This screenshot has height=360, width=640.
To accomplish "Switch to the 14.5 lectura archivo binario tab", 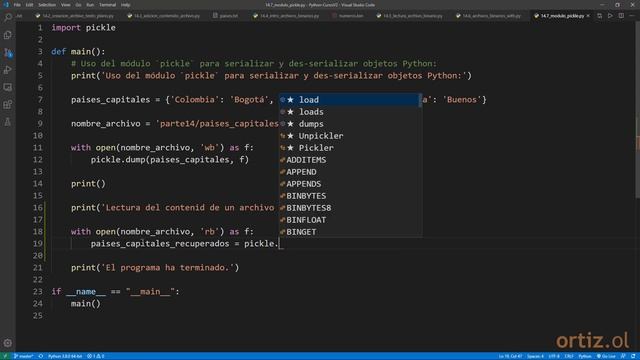I will click(409, 16).
